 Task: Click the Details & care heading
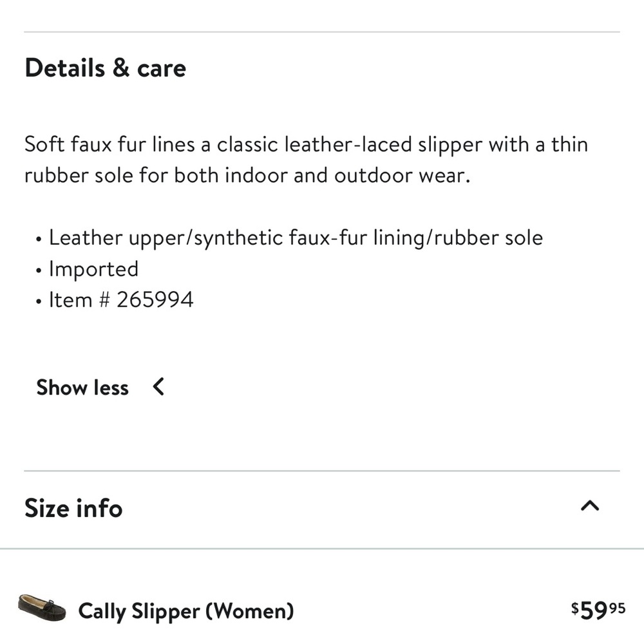(x=105, y=68)
